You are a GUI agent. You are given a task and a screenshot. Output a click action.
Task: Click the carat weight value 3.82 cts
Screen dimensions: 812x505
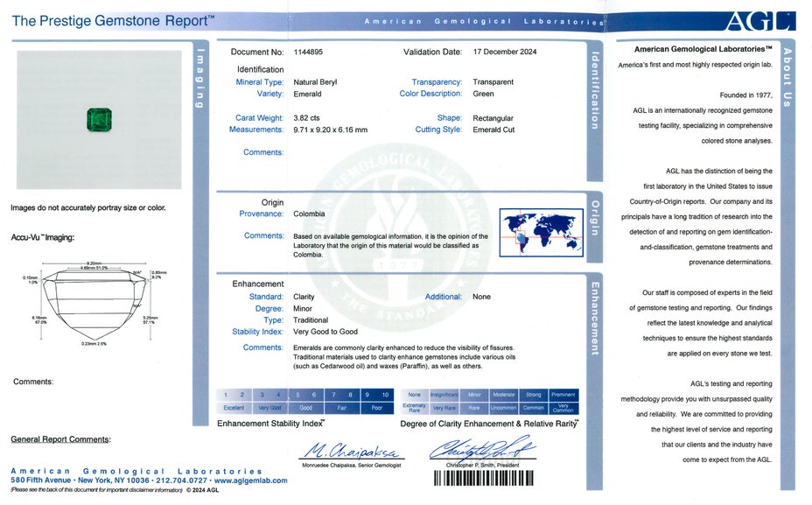coord(306,118)
